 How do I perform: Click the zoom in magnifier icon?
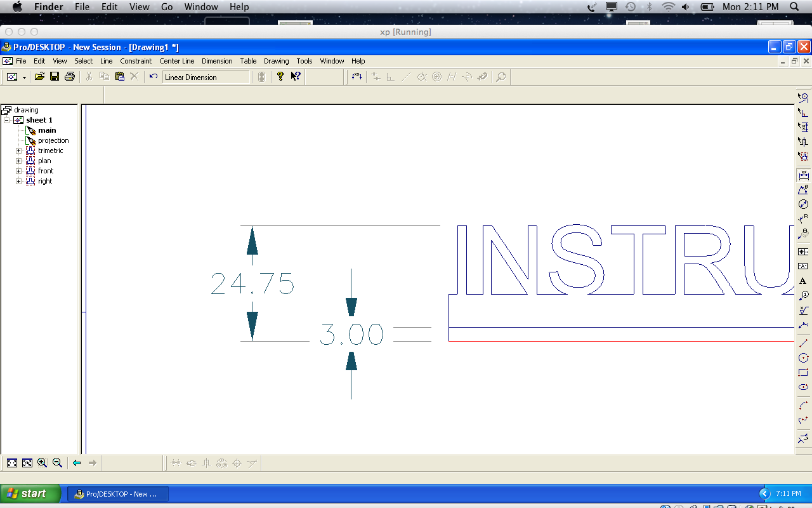(x=43, y=463)
